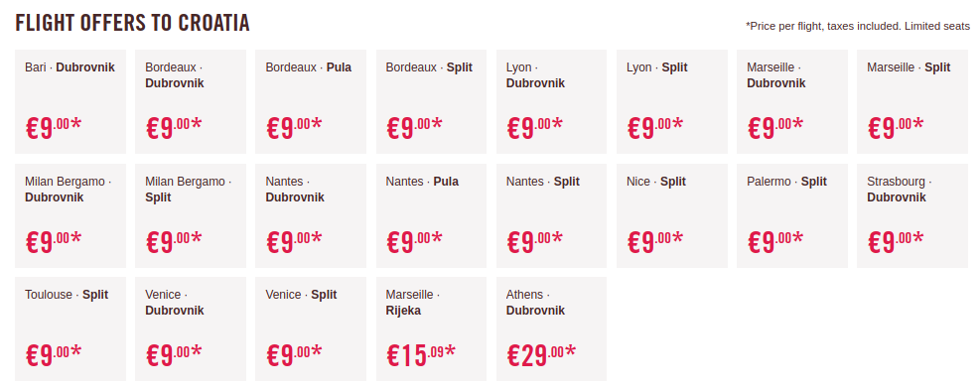This screenshot has width=980, height=390.
Task: Select the Palermo to Split flight card
Action: coord(792,215)
